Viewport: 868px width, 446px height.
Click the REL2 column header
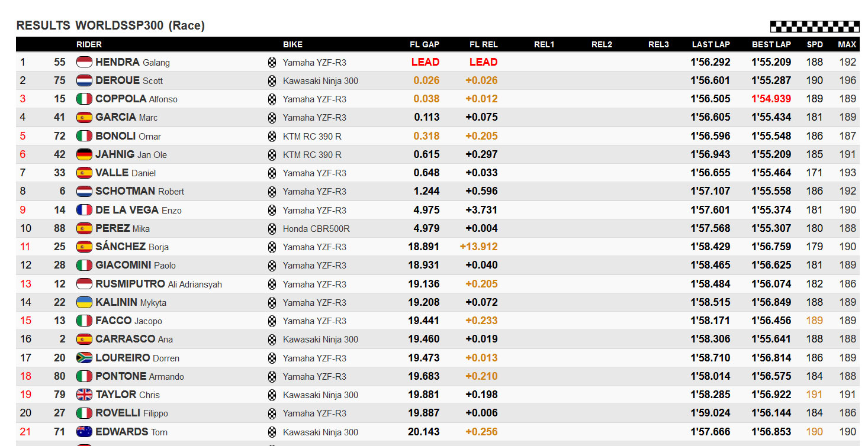602,44
